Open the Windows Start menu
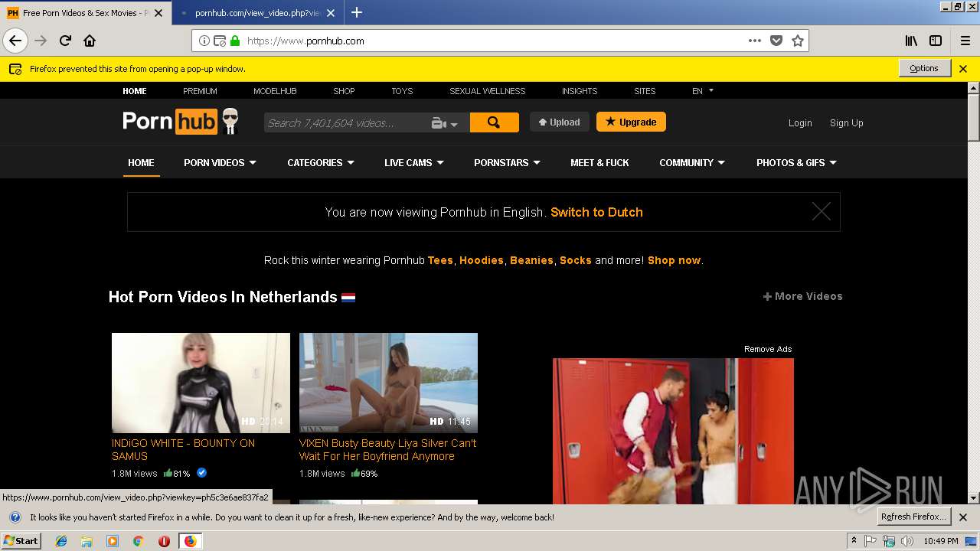The width and height of the screenshot is (980, 551). [x=21, y=541]
